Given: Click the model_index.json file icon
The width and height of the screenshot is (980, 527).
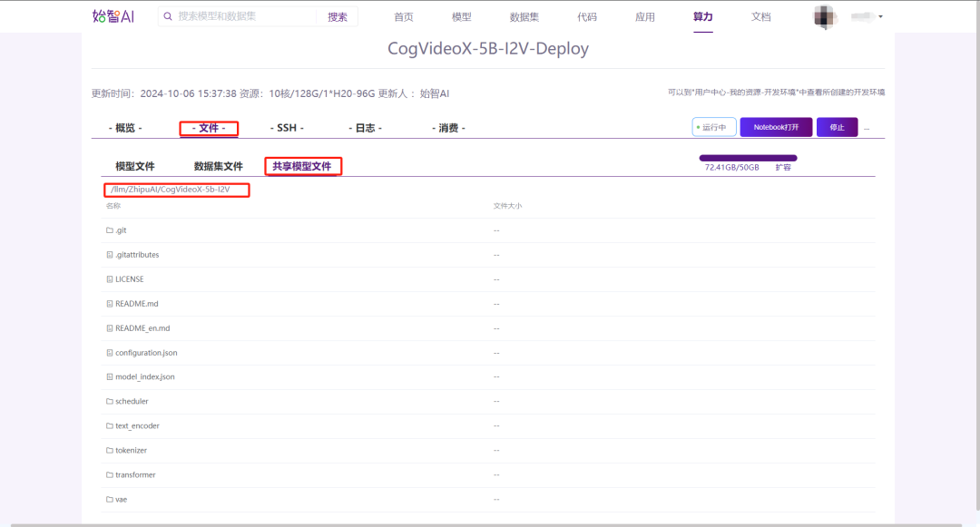Looking at the screenshot, I should pyautogui.click(x=110, y=376).
